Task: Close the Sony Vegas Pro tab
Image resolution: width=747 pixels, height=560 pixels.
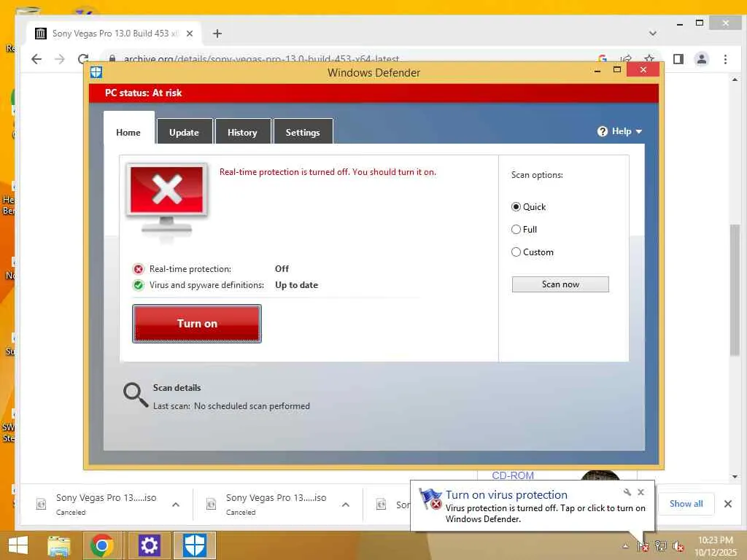Action: tap(190, 34)
